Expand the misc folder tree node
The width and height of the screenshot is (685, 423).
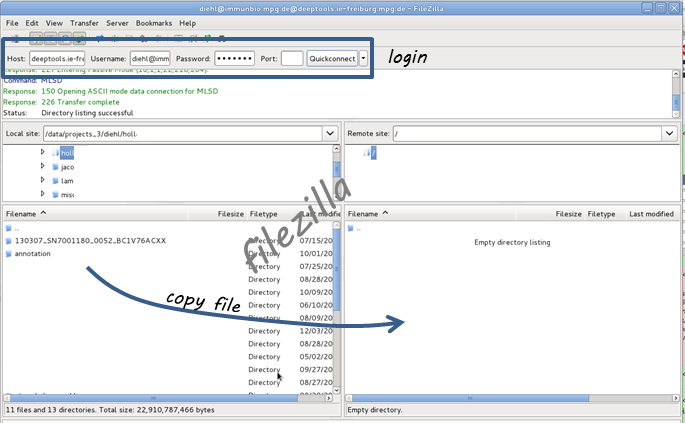[x=42, y=195]
